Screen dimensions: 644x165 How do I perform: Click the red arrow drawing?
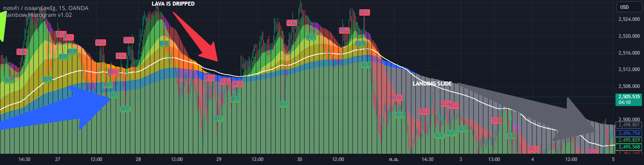[x=195, y=36]
